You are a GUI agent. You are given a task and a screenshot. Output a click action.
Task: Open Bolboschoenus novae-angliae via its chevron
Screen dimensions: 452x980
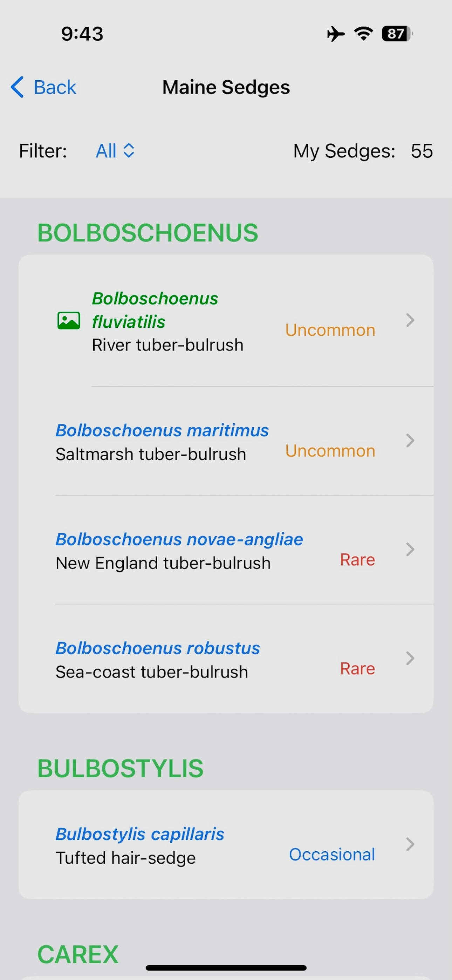[410, 549]
